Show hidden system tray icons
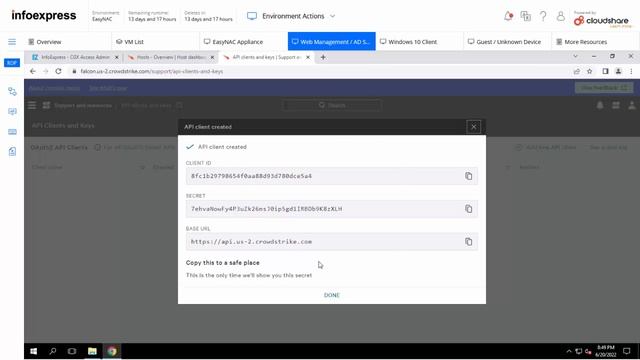This screenshot has width=640, height=360. click(x=569, y=351)
